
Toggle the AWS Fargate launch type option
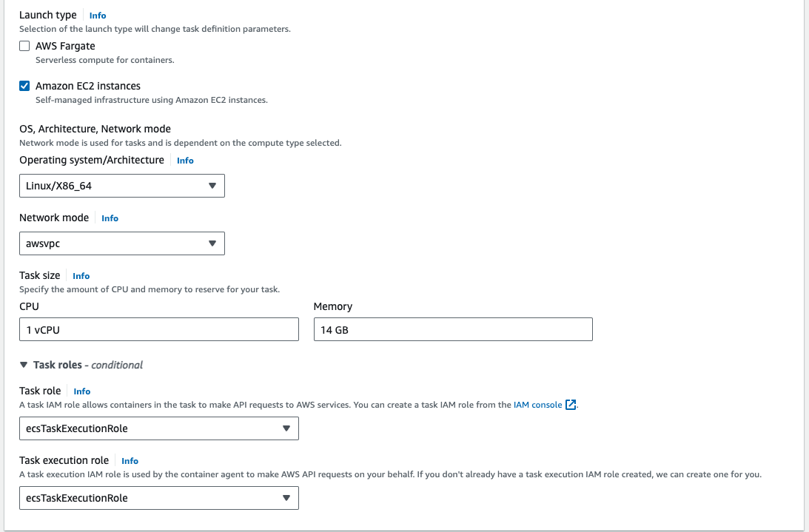coord(24,45)
